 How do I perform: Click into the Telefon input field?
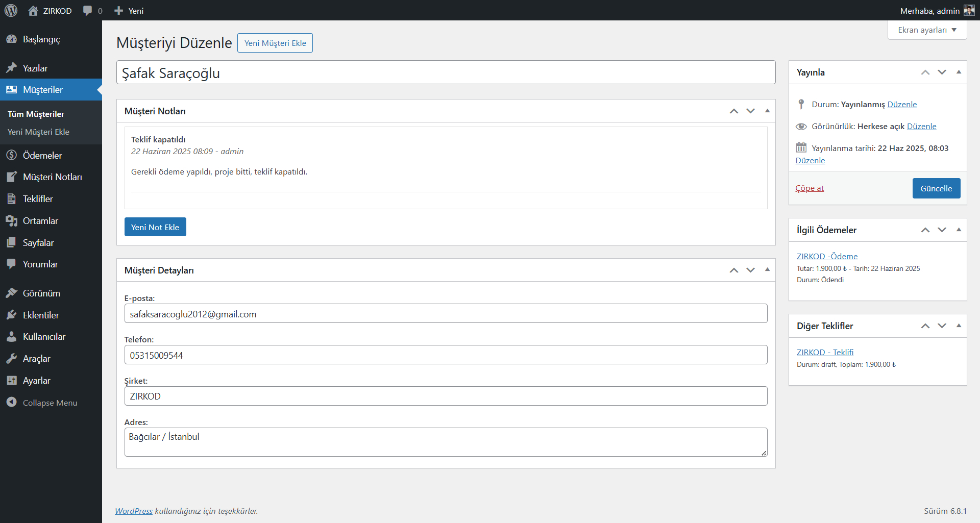[446, 355]
